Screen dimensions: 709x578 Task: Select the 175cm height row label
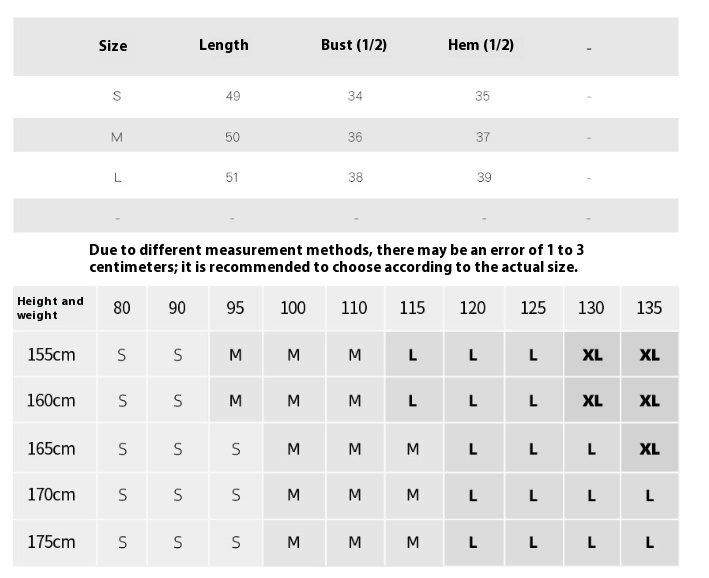click(x=51, y=542)
